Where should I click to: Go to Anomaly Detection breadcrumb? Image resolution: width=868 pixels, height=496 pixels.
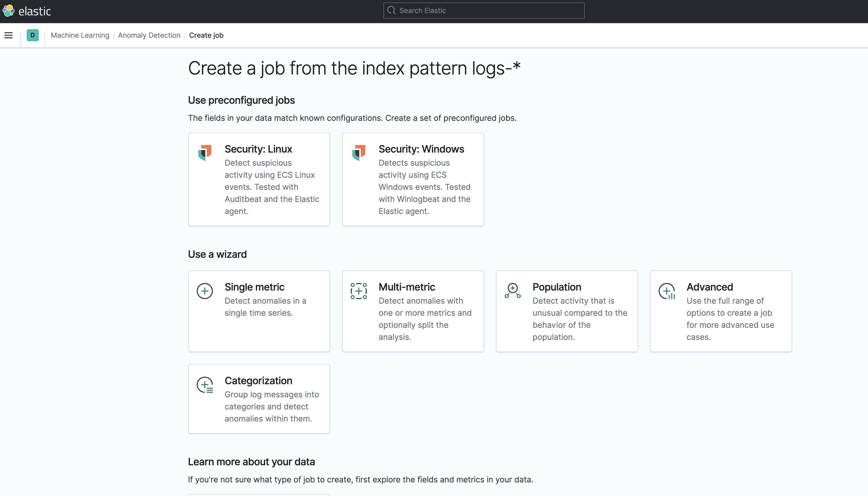(149, 35)
